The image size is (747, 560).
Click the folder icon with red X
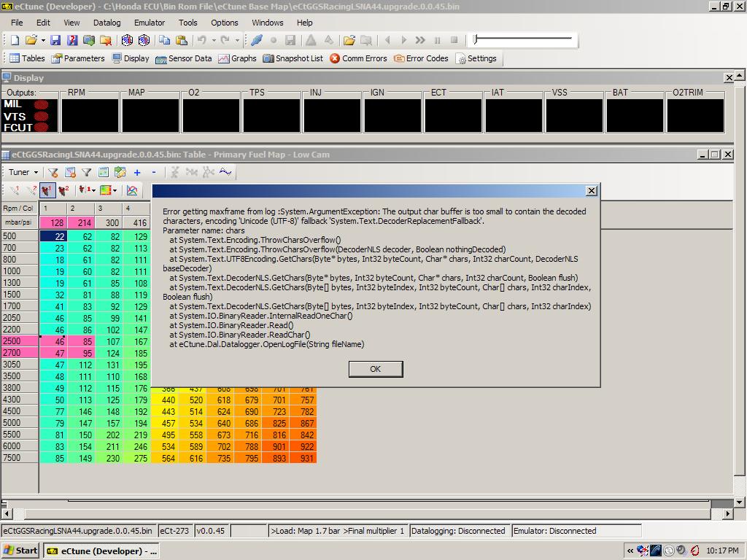(105, 41)
